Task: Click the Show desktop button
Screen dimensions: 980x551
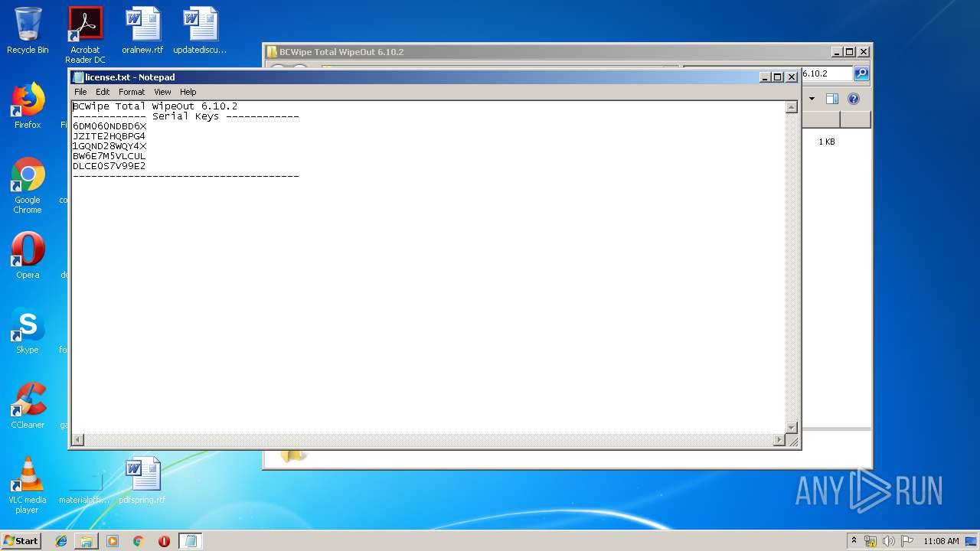Action: tap(972, 541)
